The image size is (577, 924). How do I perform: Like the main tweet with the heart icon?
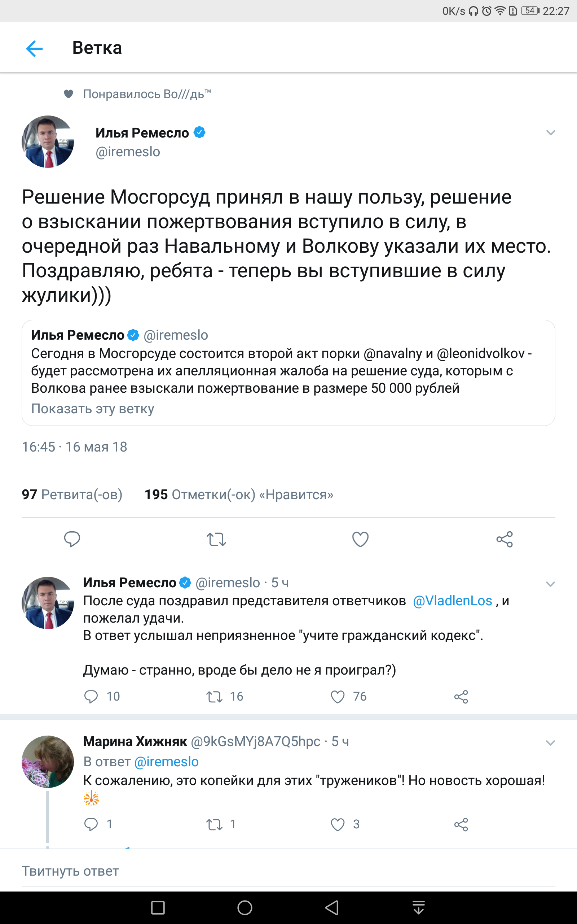pos(360,539)
